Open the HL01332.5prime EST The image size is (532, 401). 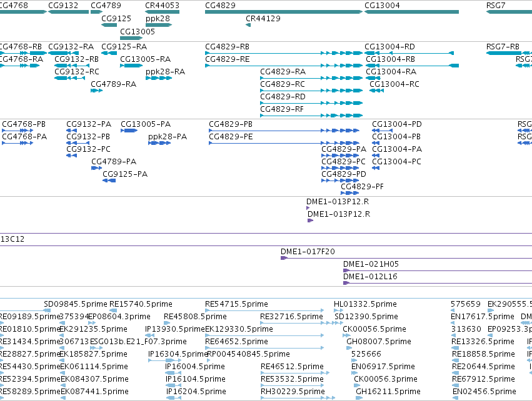pos(366,304)
